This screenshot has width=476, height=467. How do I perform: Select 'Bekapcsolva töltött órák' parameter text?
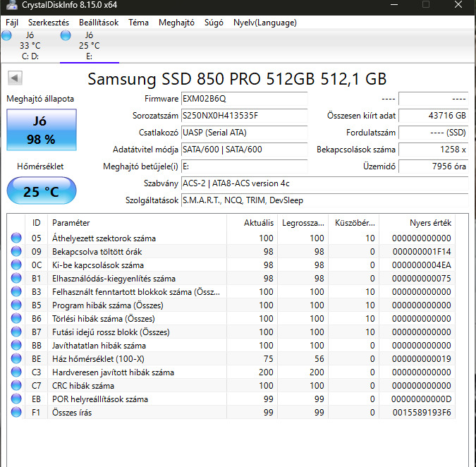pos(97,252)
